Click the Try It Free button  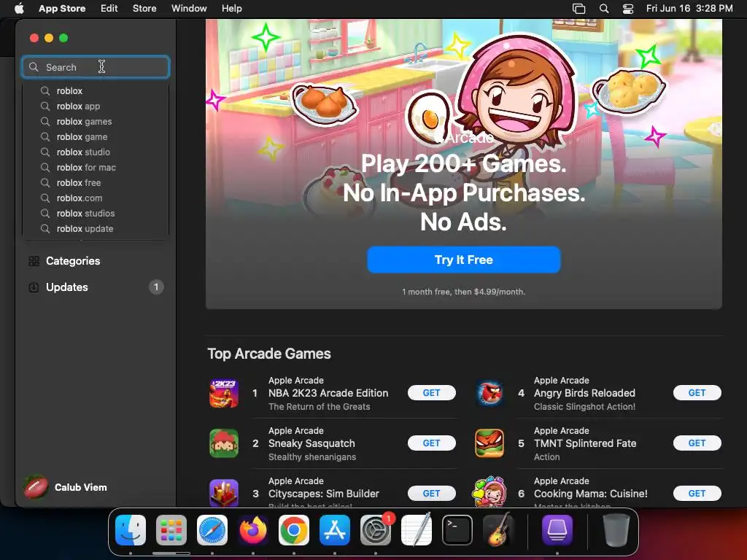click(463, 260)
